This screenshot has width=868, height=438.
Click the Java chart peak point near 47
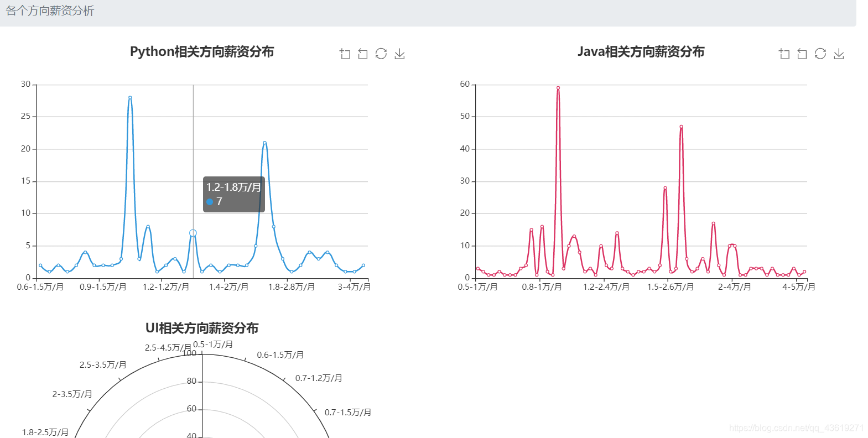(681, 127)
